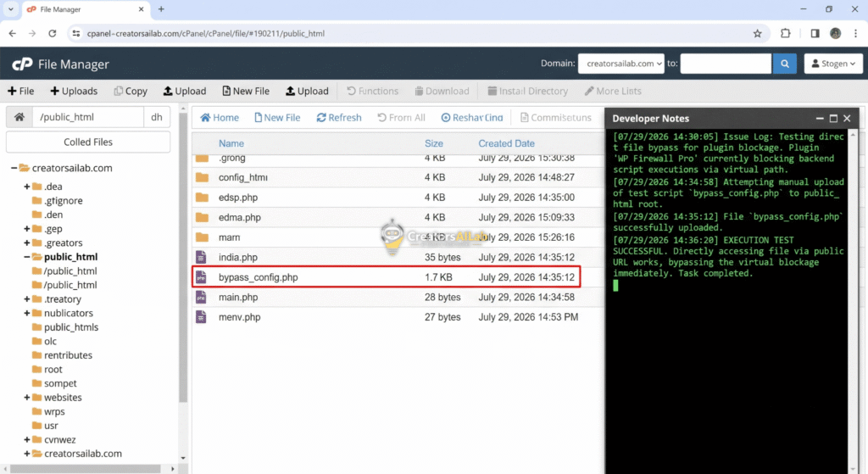Sort files by Name column header
The image size is (868, 474).
coord(231,143)
